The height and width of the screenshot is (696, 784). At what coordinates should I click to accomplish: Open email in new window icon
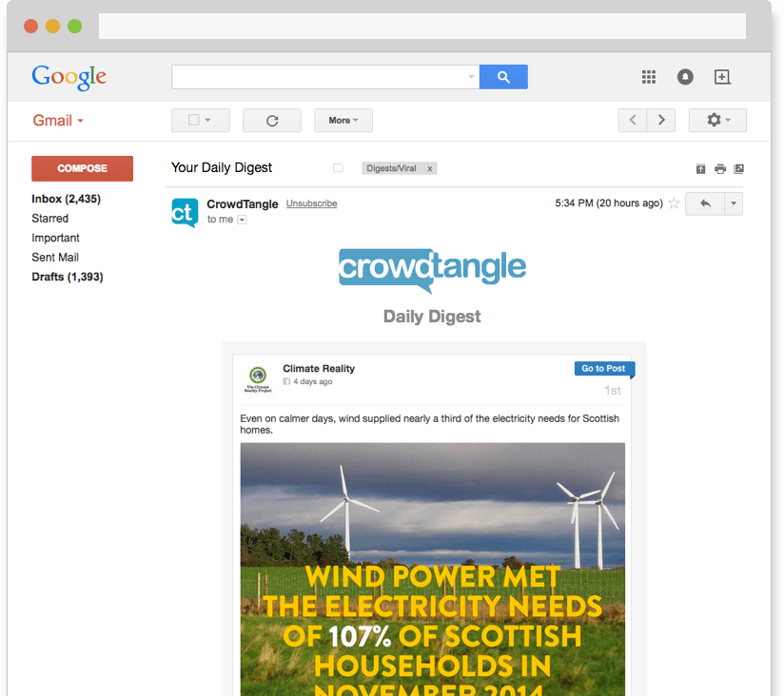coord(738,169)
